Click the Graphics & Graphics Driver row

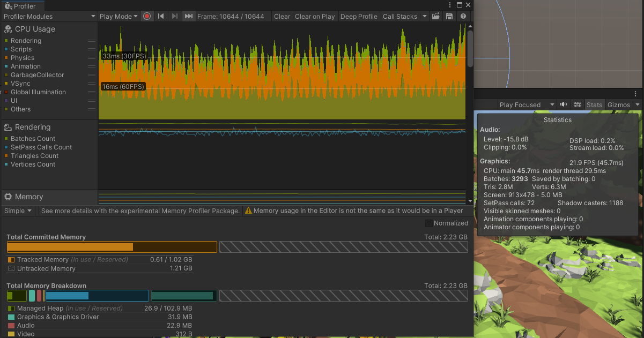coord(100,317)
